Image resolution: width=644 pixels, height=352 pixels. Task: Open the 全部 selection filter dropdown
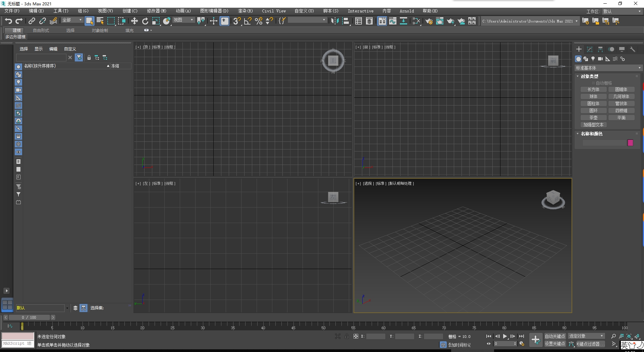(72, 20)
